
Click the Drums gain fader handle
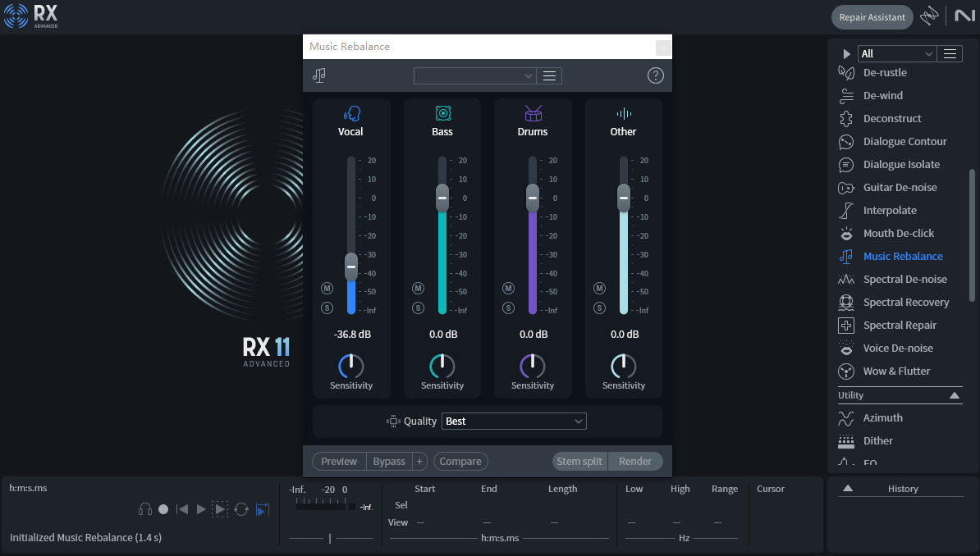[533, 198]
